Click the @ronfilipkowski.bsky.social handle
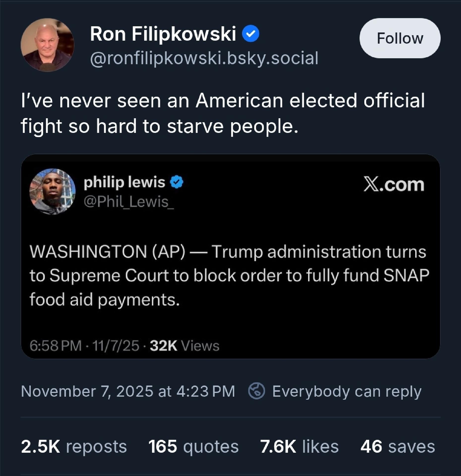Viewport: 461px width, 476px height. click(x=204, y=59)
